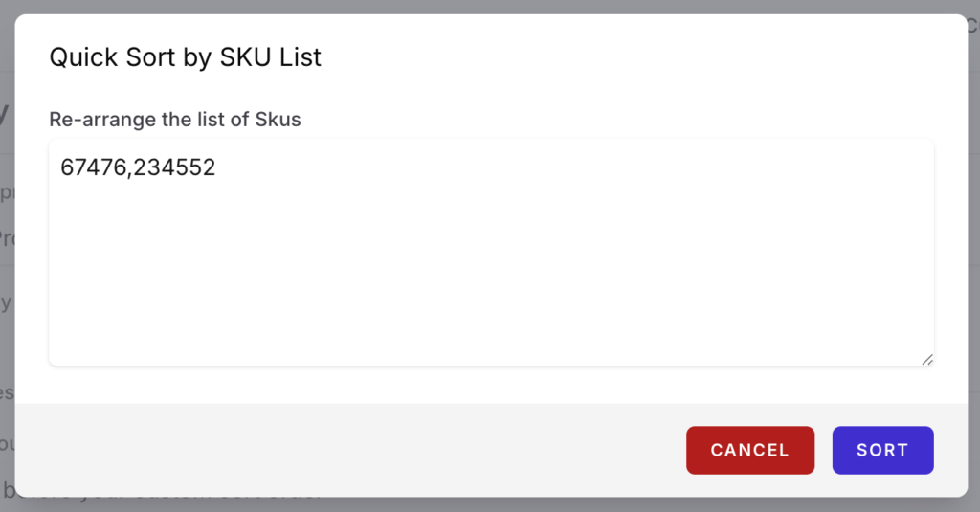Click the word "Skus" in the field label
The image size is (980, 512).
(278, 120)
